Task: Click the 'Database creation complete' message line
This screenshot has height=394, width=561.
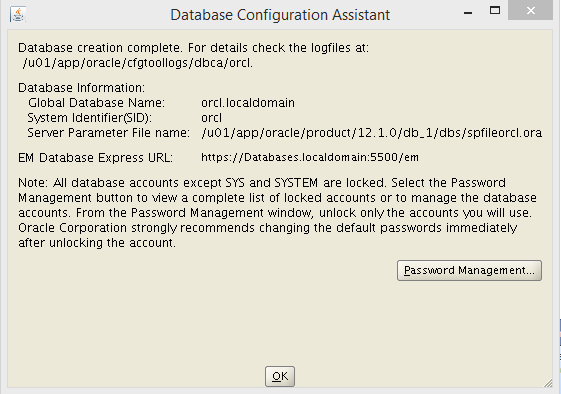Action: click(x=193, y=48)
